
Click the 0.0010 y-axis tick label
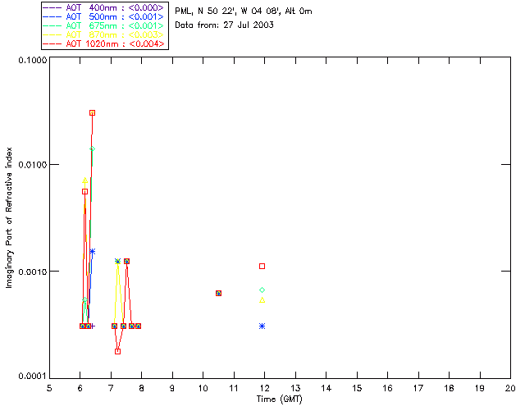point(33,272)
